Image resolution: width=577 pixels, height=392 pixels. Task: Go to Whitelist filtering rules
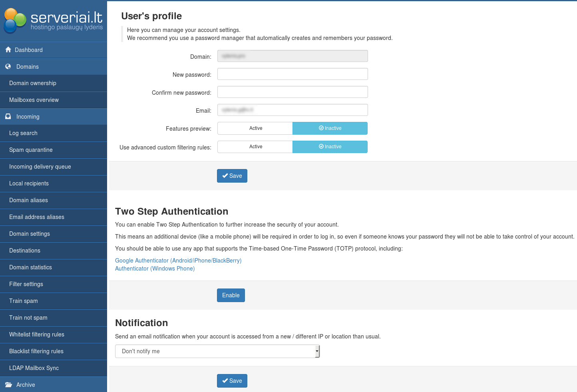[x=37, y=334]
